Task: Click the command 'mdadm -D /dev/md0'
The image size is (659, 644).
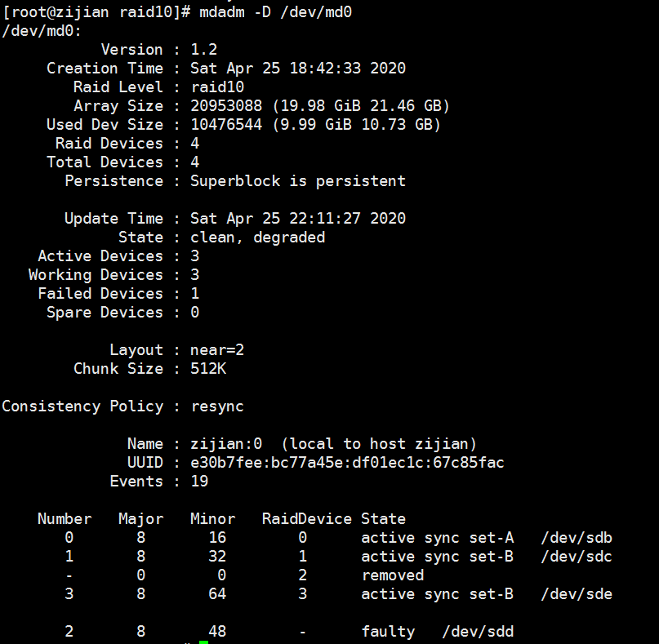Action: (275, 12)
